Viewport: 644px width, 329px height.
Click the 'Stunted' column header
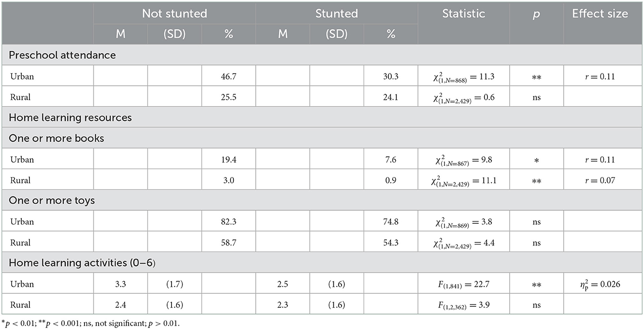point(337,14)
